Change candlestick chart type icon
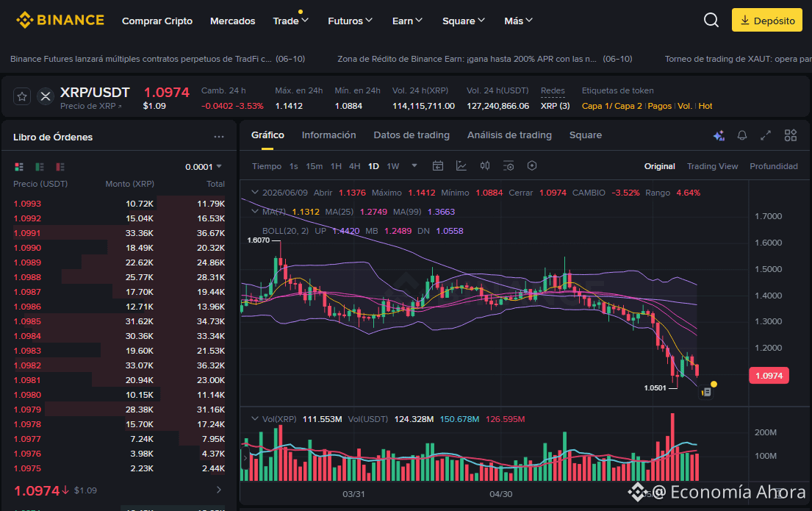Viewport: 812px width, 511px height. point(485,166)
